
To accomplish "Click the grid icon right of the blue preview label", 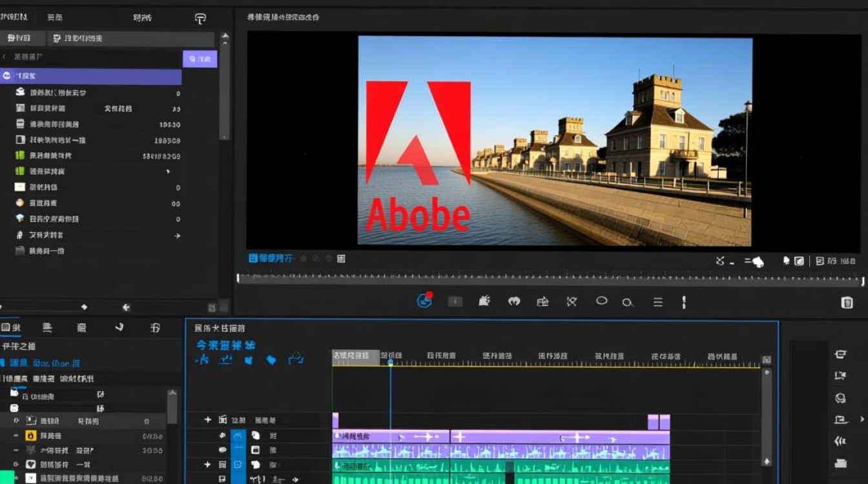I will (341, 258).
